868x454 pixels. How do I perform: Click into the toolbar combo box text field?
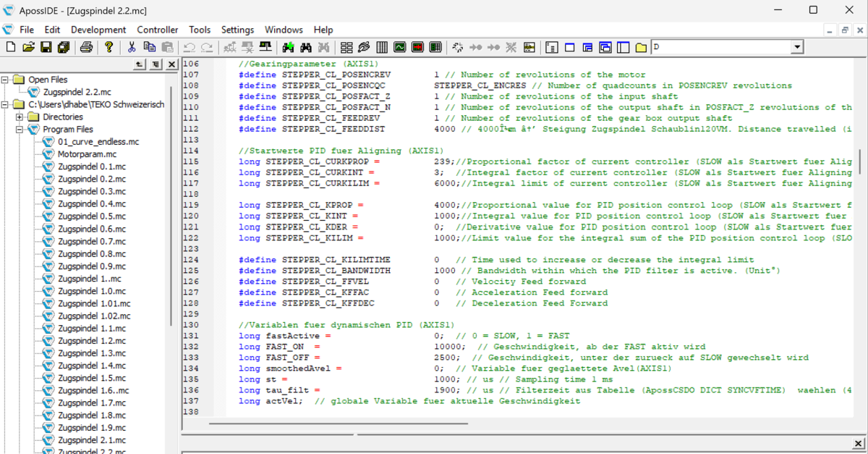(x=720, y=48)
